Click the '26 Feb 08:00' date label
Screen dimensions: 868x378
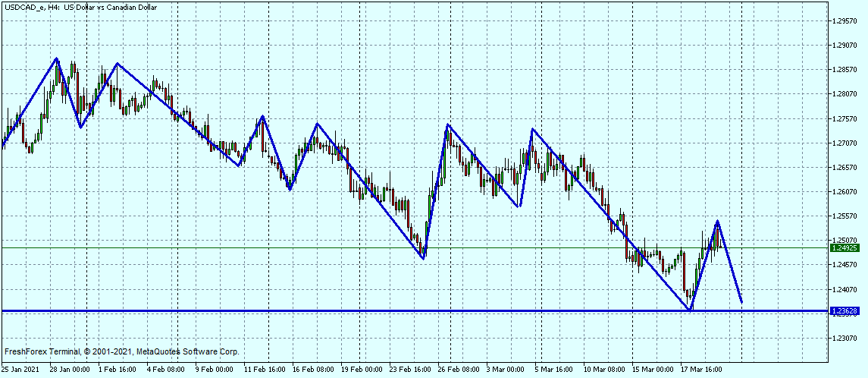(x=459, y=369)
